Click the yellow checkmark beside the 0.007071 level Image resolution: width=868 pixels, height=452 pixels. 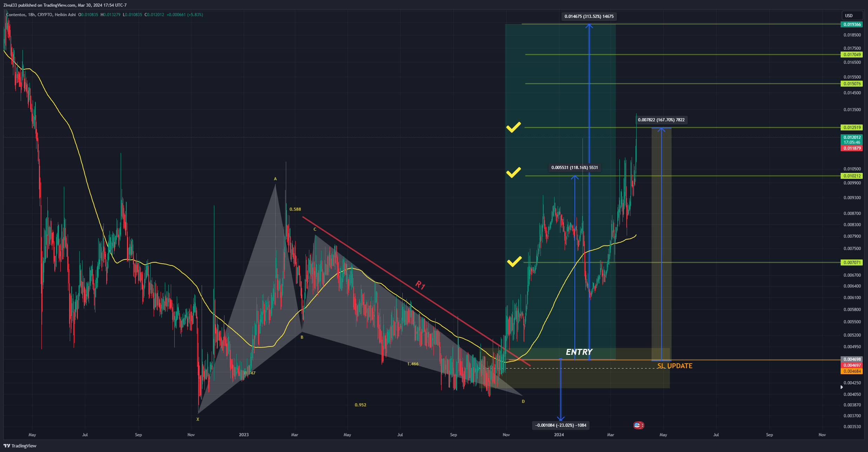coord(514,262)
